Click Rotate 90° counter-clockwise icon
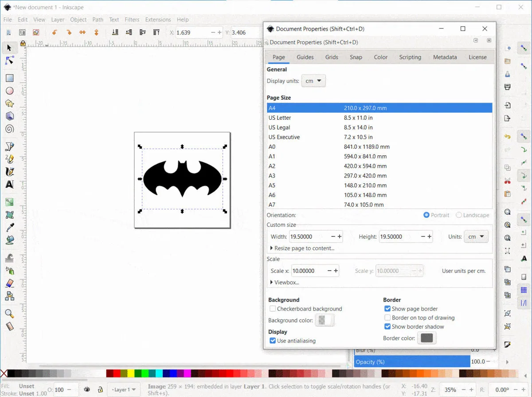This screenshot has height=397, width=532. click(x=55, y=32)
